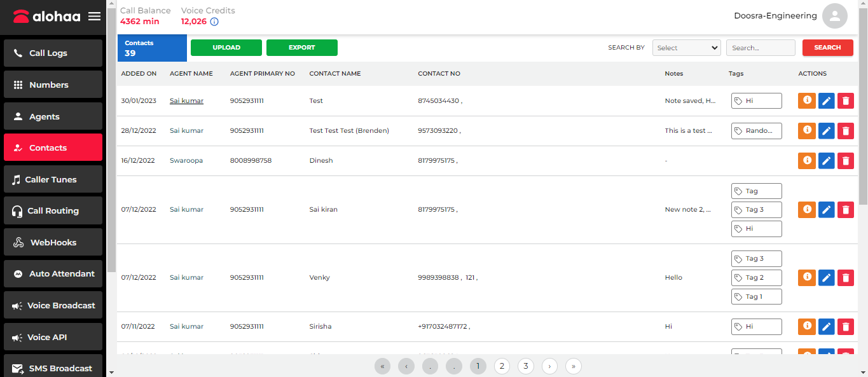View info for the Sirisha contact
868x377 pixels.
(807, 326)
